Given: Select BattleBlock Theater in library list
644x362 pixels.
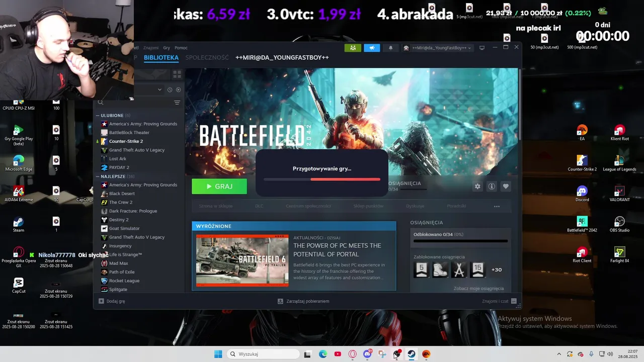Looking at the screenshot, I should pos(129,133).
